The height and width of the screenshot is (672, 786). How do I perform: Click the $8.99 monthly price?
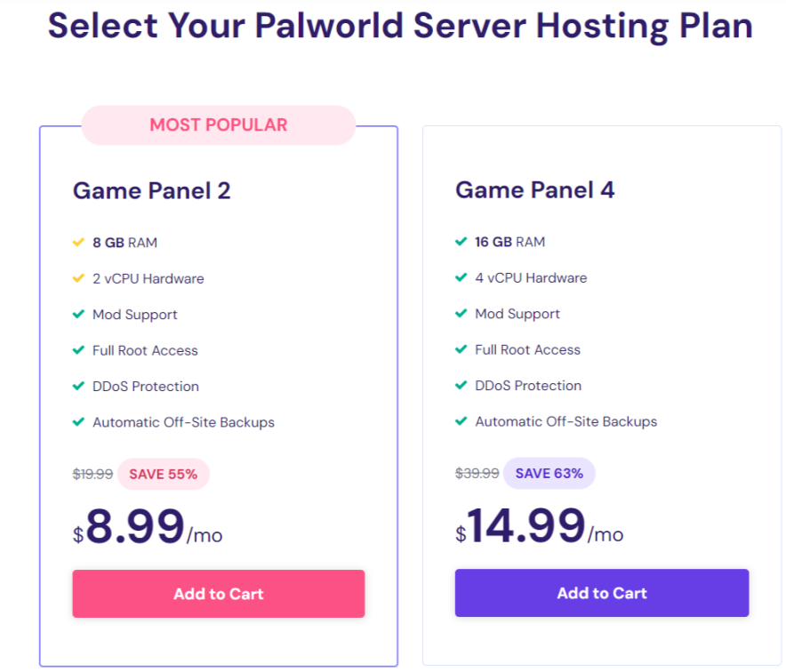[135, 526]
